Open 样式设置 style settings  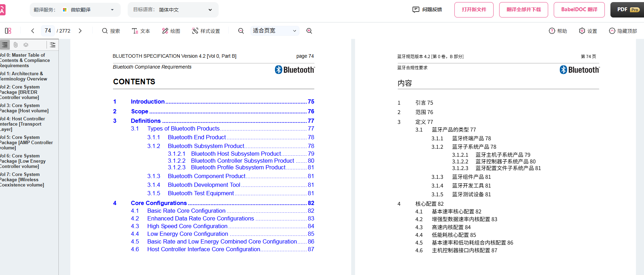tap(206, 31)
